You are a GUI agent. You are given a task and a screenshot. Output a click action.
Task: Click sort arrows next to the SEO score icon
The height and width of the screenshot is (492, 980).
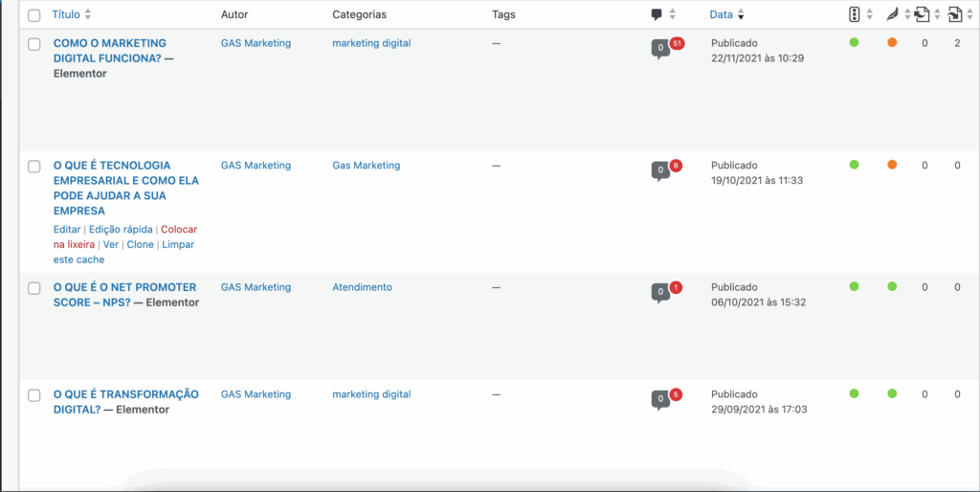coord(869,14)
